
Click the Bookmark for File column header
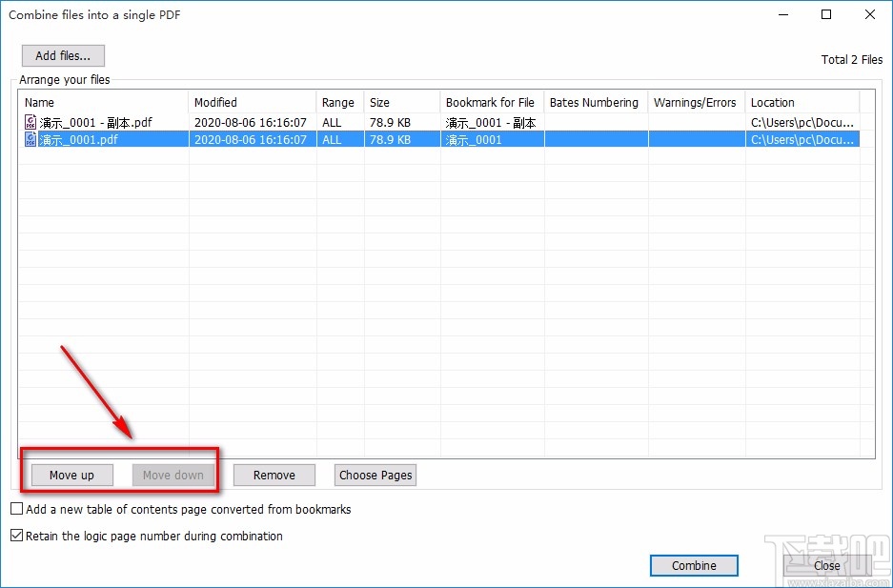[492, 103]
